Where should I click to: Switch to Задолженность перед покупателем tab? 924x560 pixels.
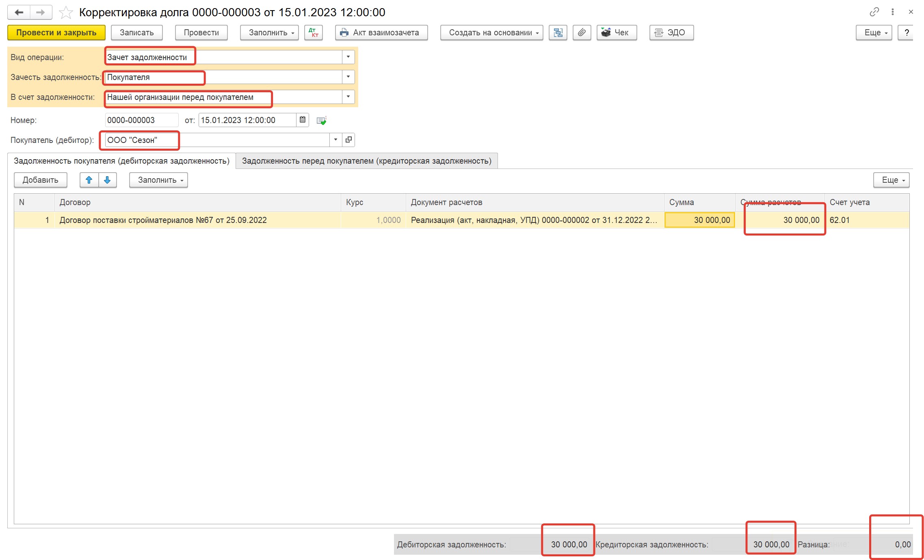tap(367, 161)
